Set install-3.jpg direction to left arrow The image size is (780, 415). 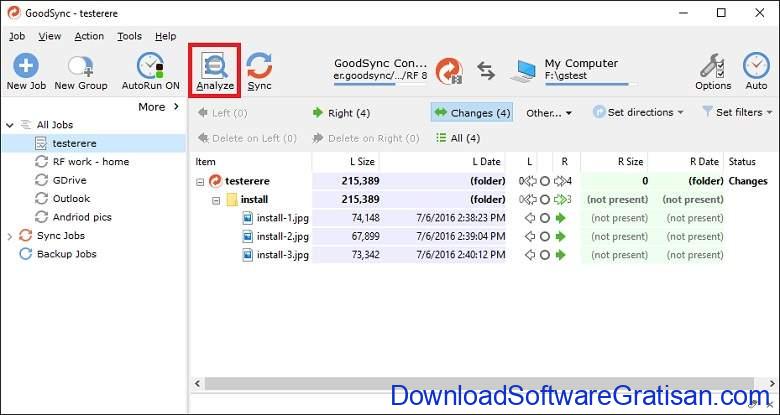point(530,255)
